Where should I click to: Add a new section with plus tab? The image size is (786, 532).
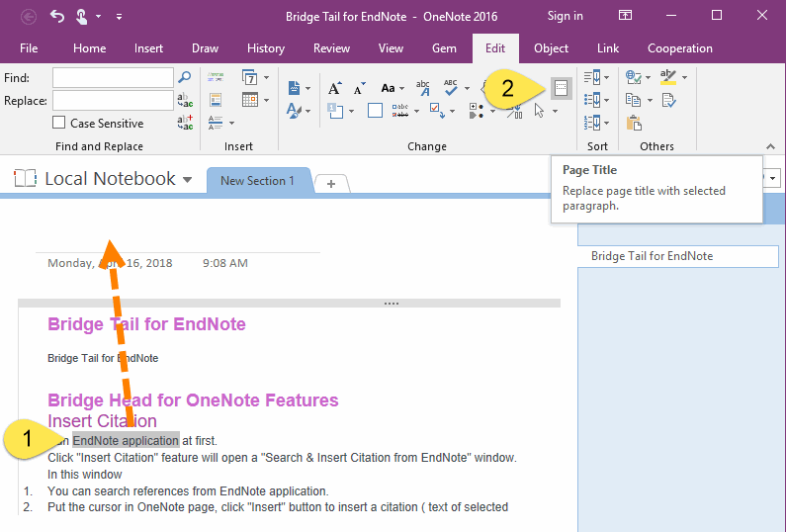click(331, 184)
